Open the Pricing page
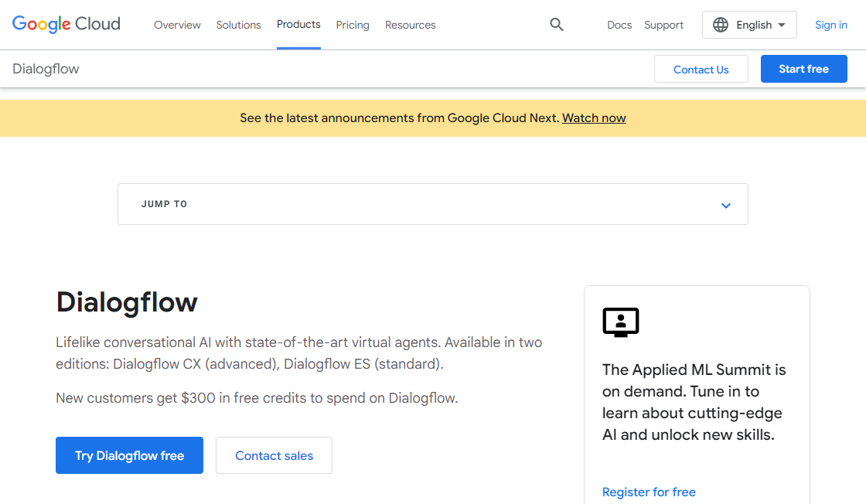The width and height of the screenshot is (866, 504). click(353, 25)
